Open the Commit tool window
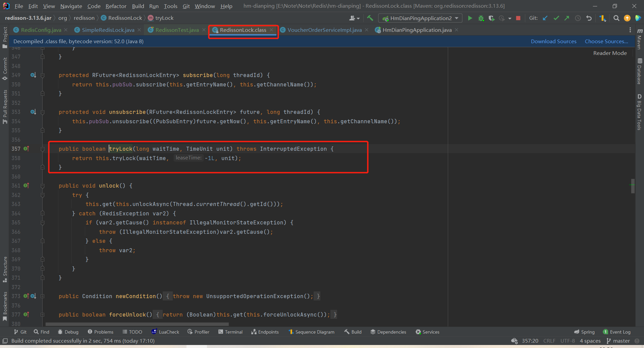644x348 pixels. pos(5,69)
